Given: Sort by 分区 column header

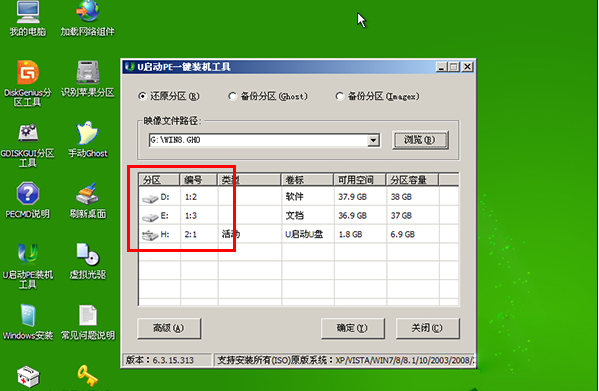Looking at the screenshot, I should 159,180.
